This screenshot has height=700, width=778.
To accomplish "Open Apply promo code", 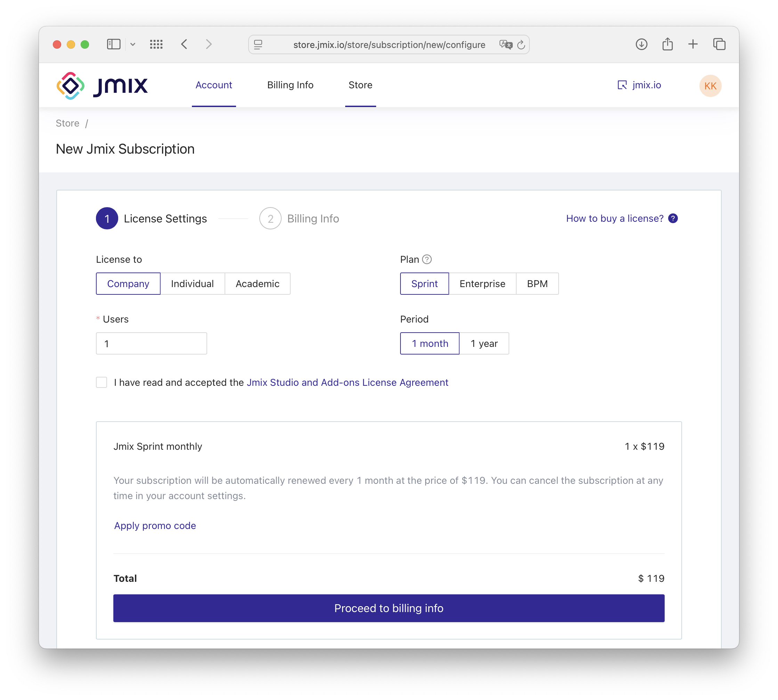I will [x=155, y=526].
